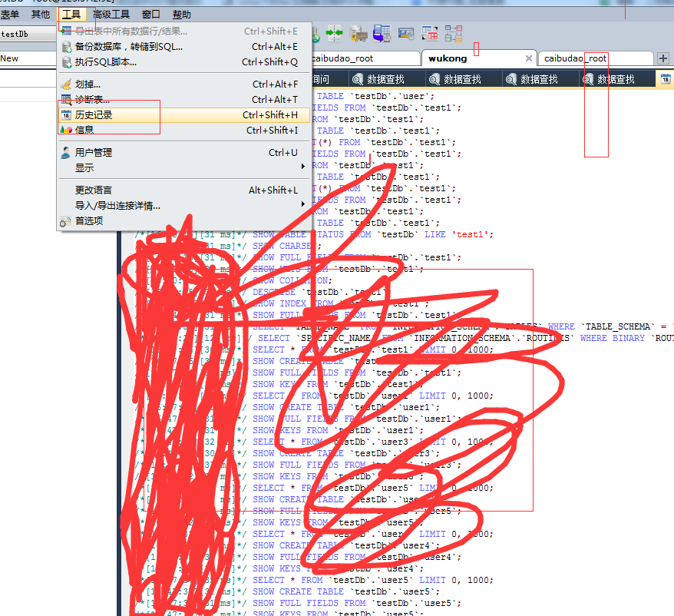Click the calendar history tab icon at right

pyautogui.click(x=666, y=79)
